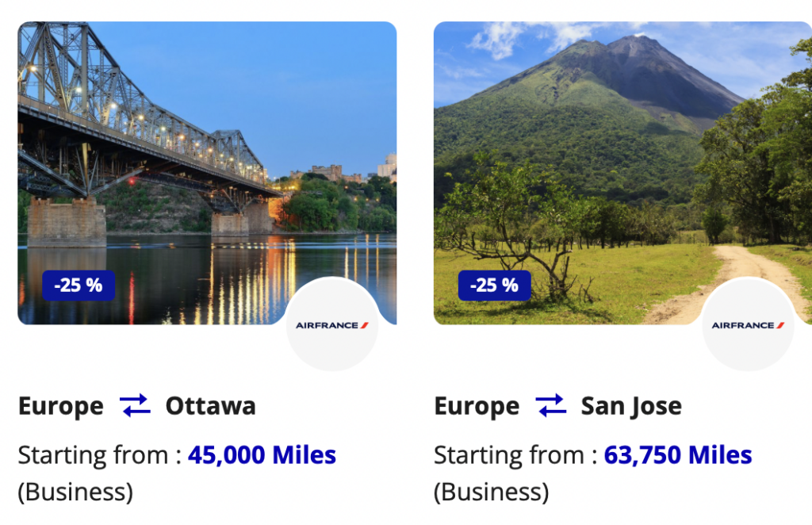Click the -25 % badge on Ottawa image
This screenshot has width=812, height=525.
(x=79, y=285)
